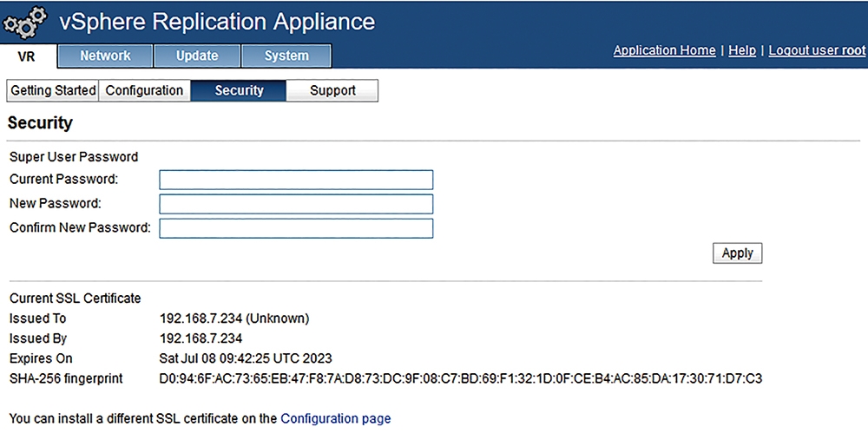The height and width of the screenshot is (440, 868).
Task: Open the Configuration sub-tab
Action: pyautogui.click(x=144, y=91)
